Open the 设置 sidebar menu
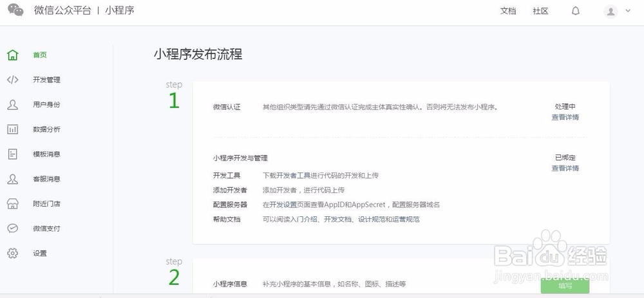644x298 pixels. click(40, 253)
